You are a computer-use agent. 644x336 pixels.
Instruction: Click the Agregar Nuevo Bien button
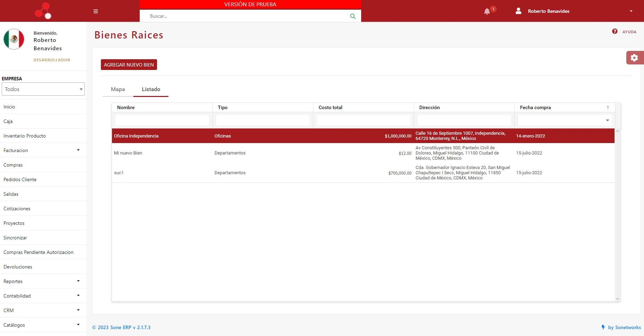coord(129,65)
